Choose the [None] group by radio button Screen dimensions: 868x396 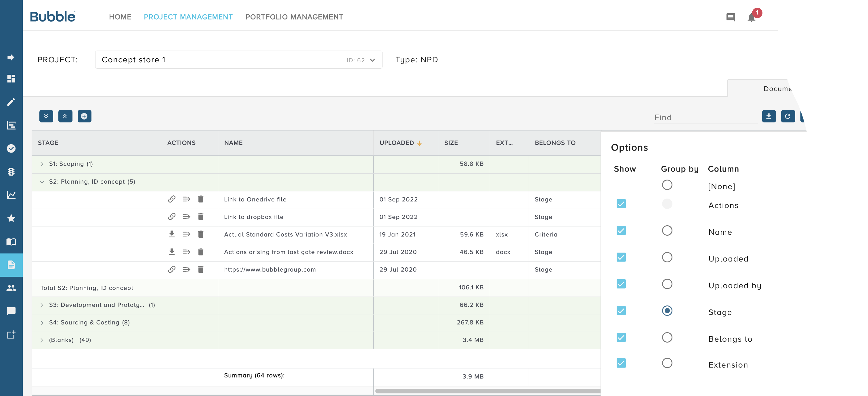[x=667, y=185]
